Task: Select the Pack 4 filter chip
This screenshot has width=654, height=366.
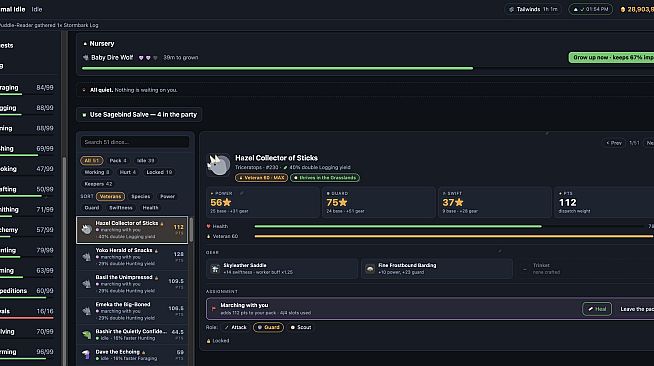Action: [x=118, y=160]
